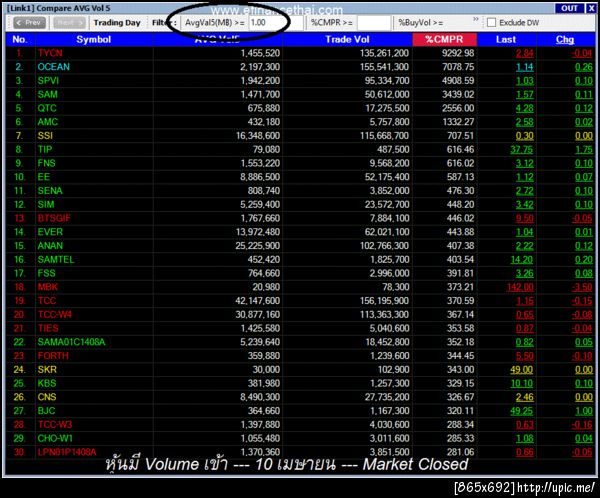Sort by the Chg column header
The height and width of the screenshot is (498, 600).
(x=565, y=39)
